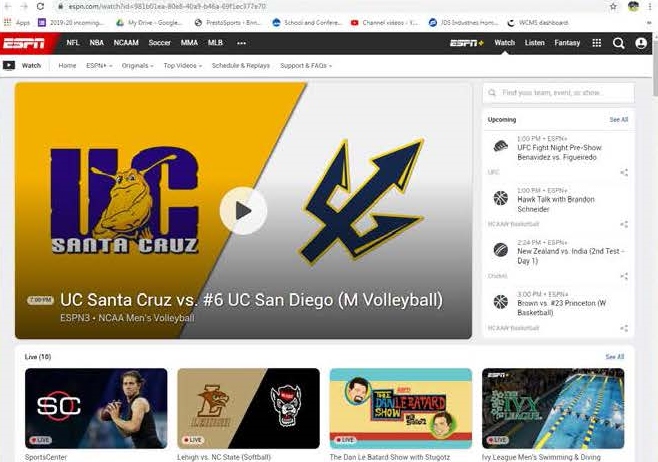Open the NFL menu
This screenshot has height=462, width=658.
[x=73, y=43]
